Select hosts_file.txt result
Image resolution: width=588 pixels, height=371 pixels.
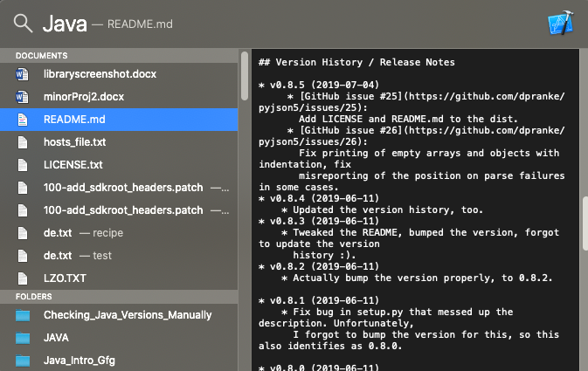pos(119,142)
